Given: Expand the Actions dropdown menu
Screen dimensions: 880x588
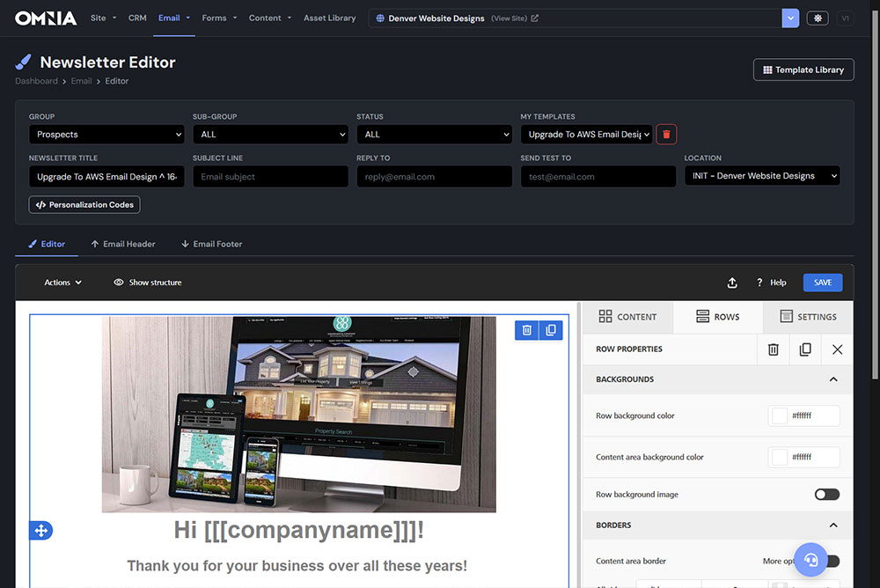Looking at the screenshot, I should point(62,283).
